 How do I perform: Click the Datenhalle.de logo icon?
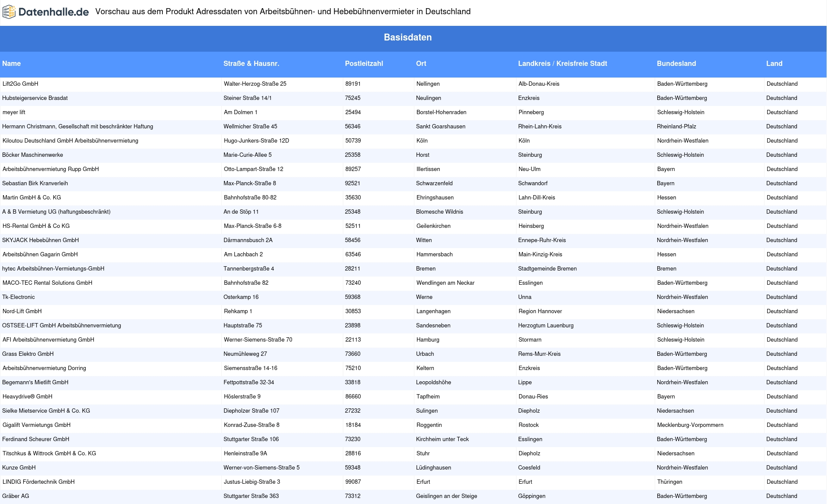click(x=9, y=12)
